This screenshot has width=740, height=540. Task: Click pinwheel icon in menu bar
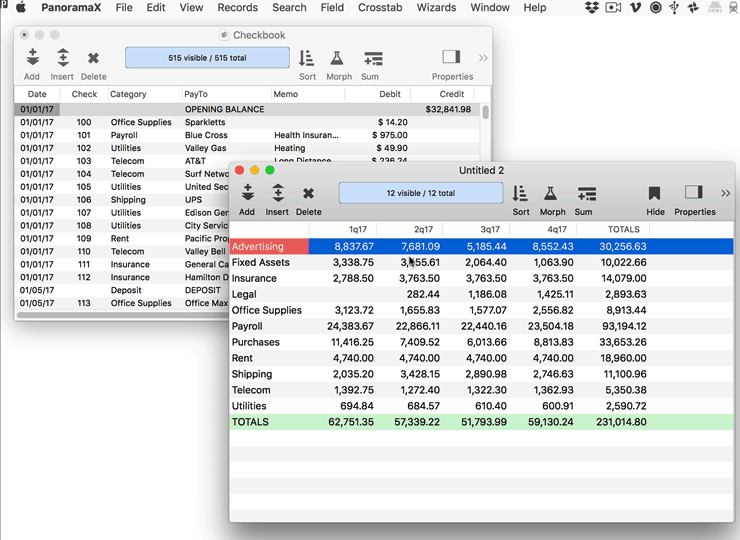693,8
